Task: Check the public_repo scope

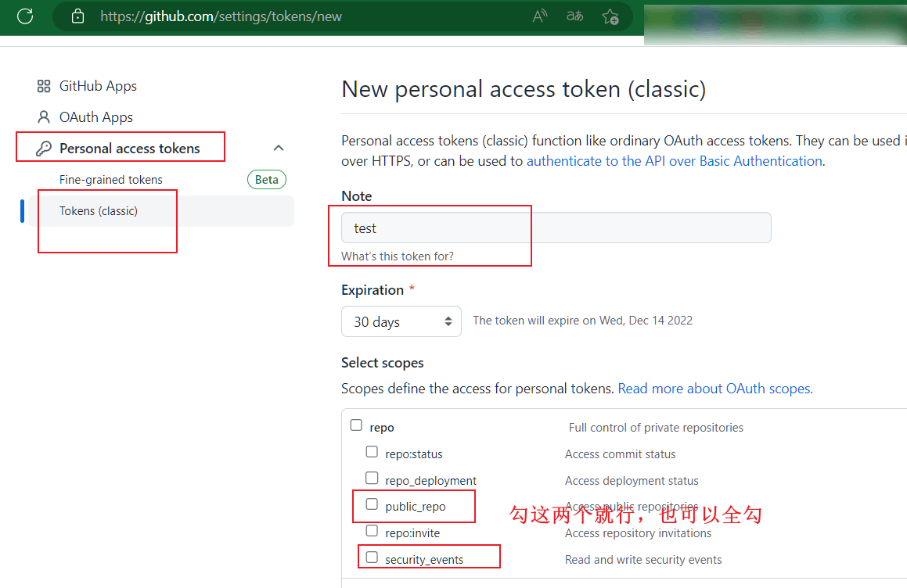Action: click(x=372, y=504)
